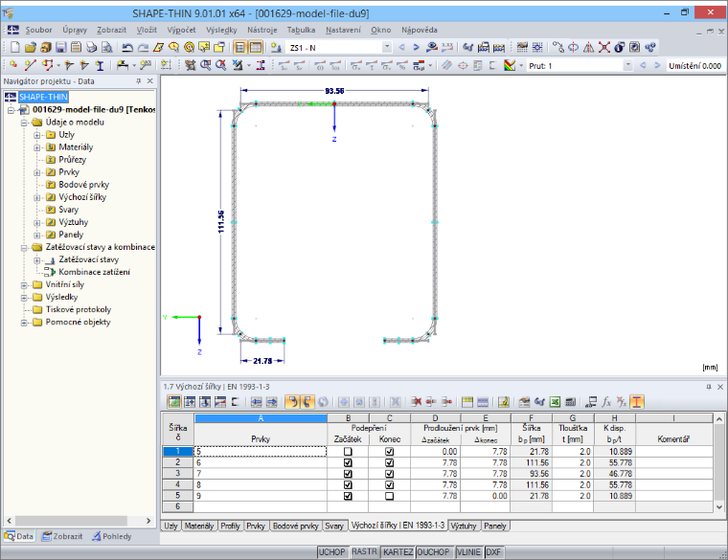Open the ZS1 - N load case dropdown
The image size is (728, 560).
pyautogui.click(x=387, y=47)
